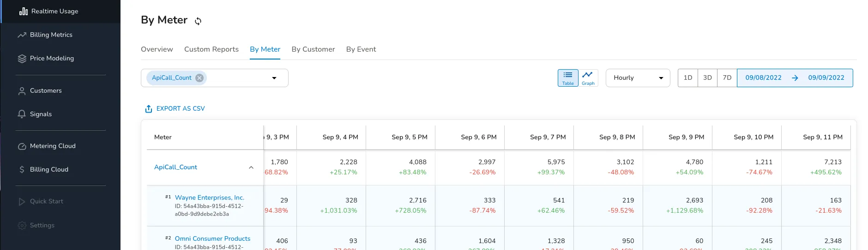Select the 3D range

707,78
